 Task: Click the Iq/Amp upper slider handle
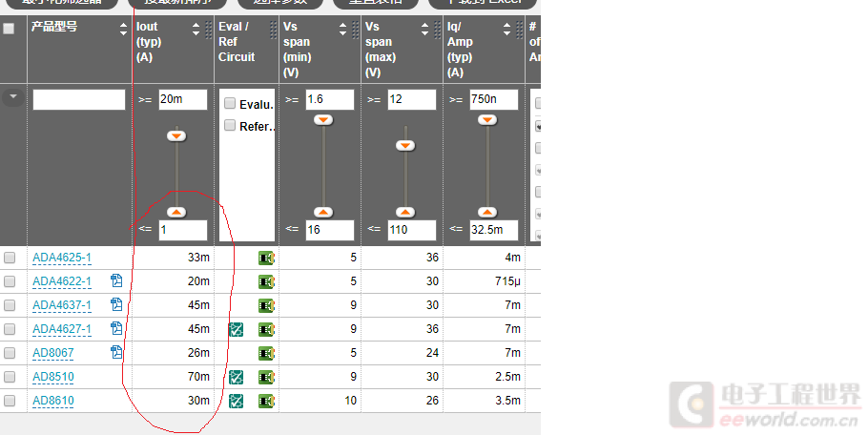tap(487, 119)
